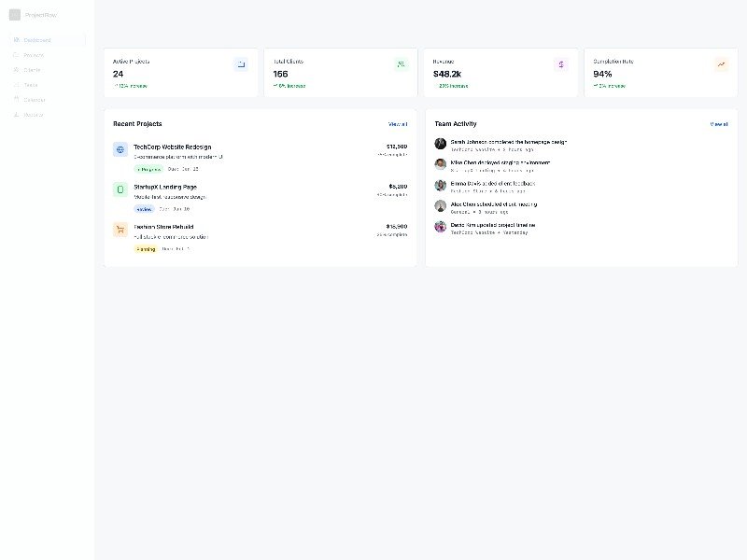Image resolution: width=747 pixels, height=560 pixels.
Task: Click the Completion Rate trend icon
Action: [721, 64]
